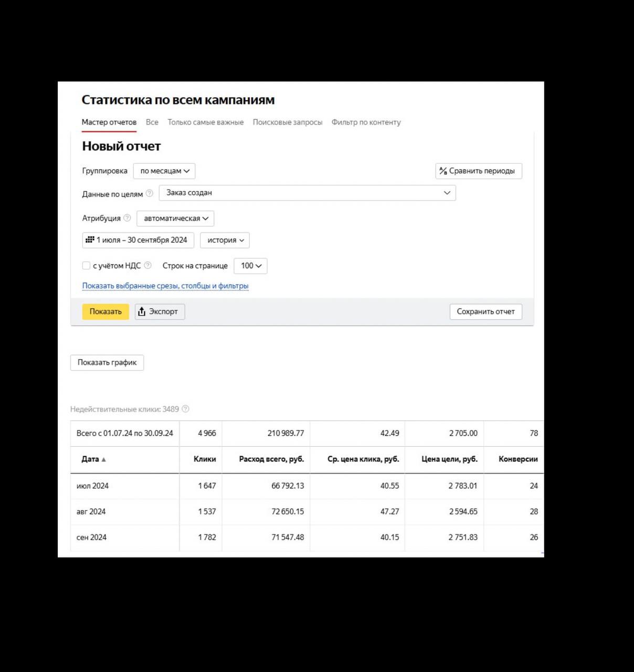The width and height of the screenshot is (634, 672).
Task: Click the Ср. цена клика, руб. header
Action: click(363, 459)
